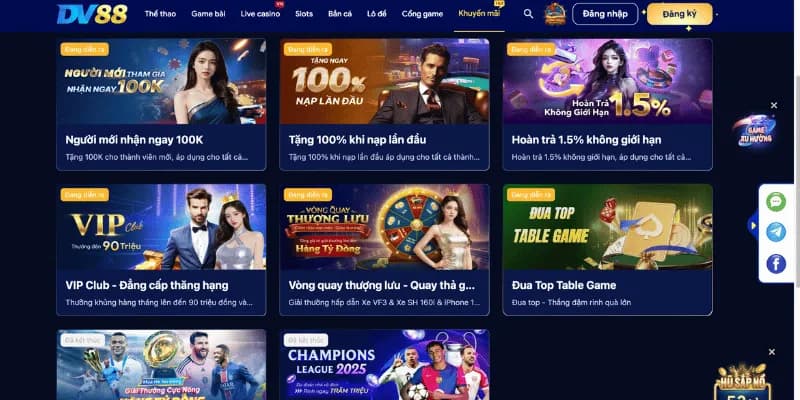Open the event badge icon beside search

(x=555, y=14)
